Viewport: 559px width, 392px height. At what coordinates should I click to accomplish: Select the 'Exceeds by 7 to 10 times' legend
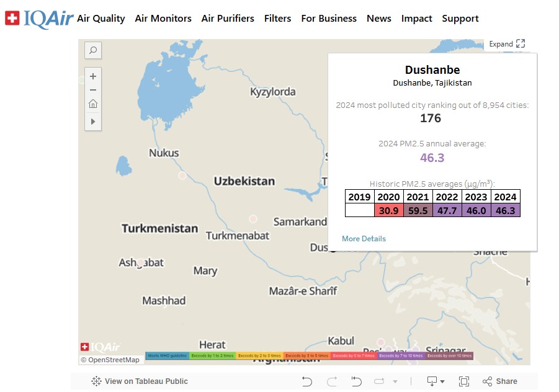pos(400,356)
